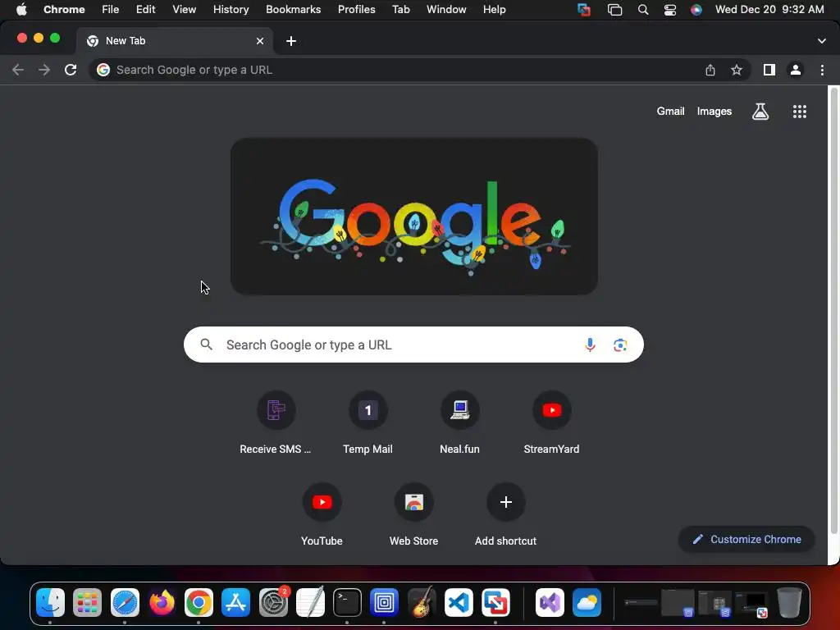The image size is (840, 630).
Task: Click the page vertical scrollbar
Action: [x=833, y=311]
